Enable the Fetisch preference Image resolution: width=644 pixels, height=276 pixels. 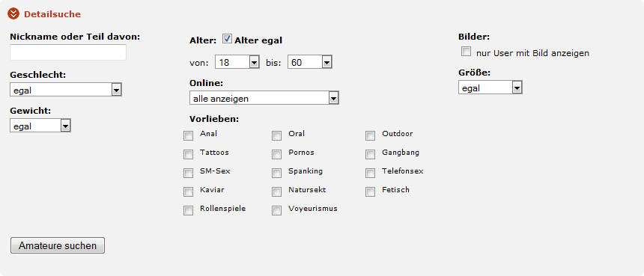370,192
